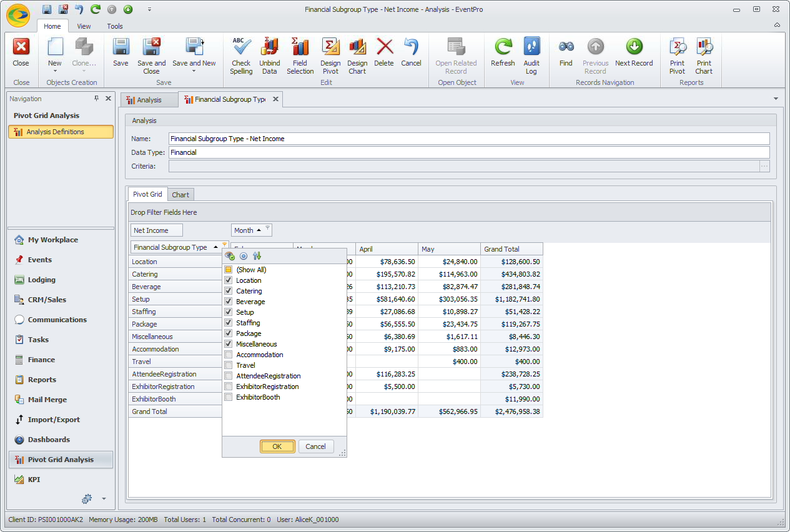Open the Finance navigation section
Viewport: 790px width, 532px height.
click(61, 360)
